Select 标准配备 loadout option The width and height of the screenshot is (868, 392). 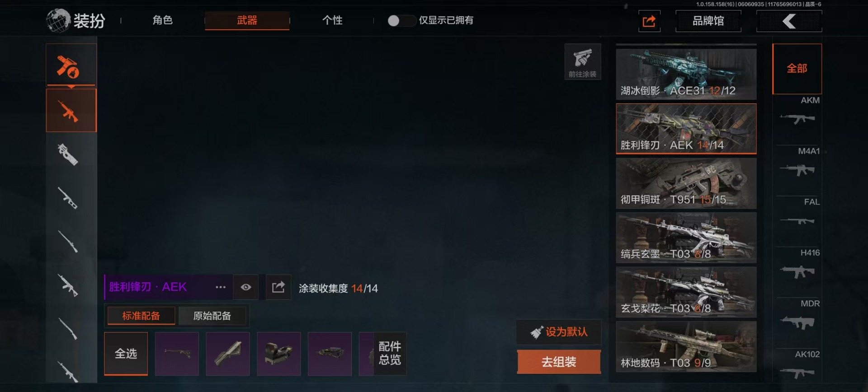pyautogui.click(x=141, y=316)
